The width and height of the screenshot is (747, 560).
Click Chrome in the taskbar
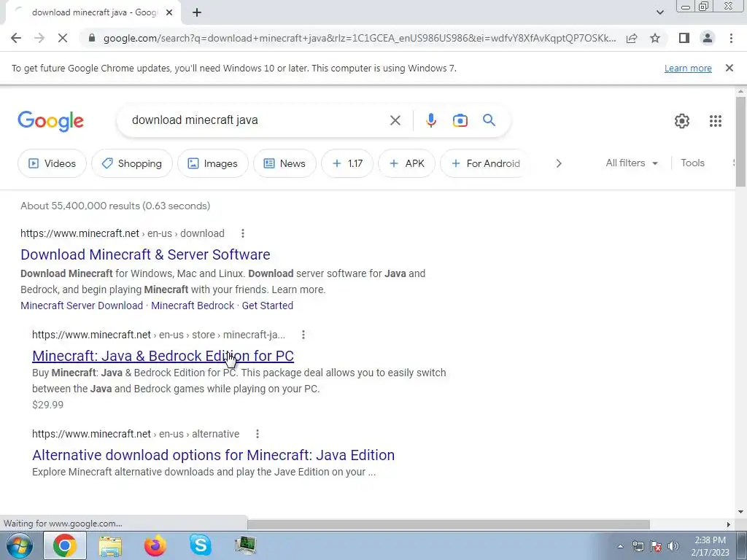point(65,545)
